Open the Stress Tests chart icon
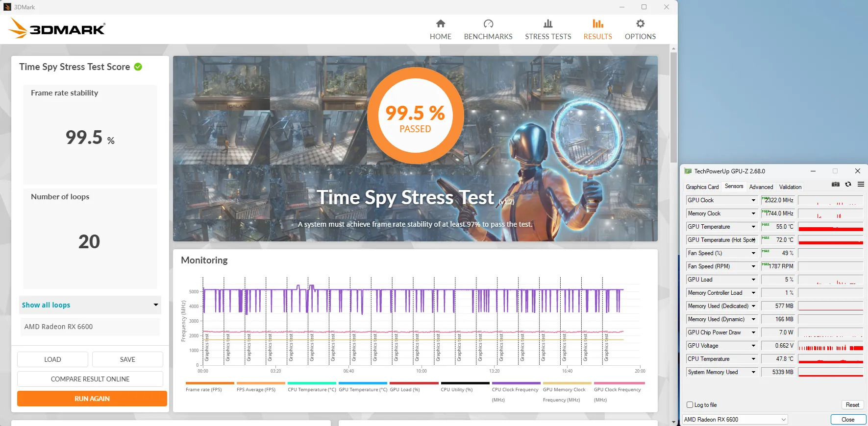 [x=548, y=24]
